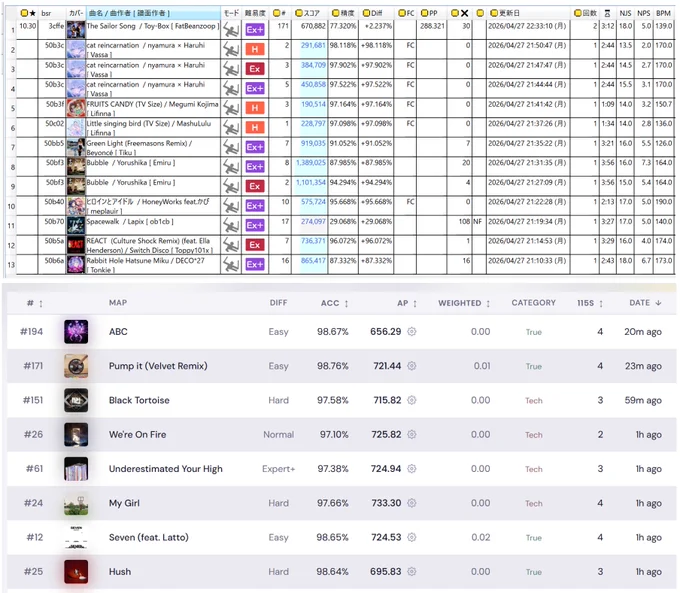The image size is (680, 593).
Task: Click the mode icon in Rabbit Hole row
Action: 231,264
